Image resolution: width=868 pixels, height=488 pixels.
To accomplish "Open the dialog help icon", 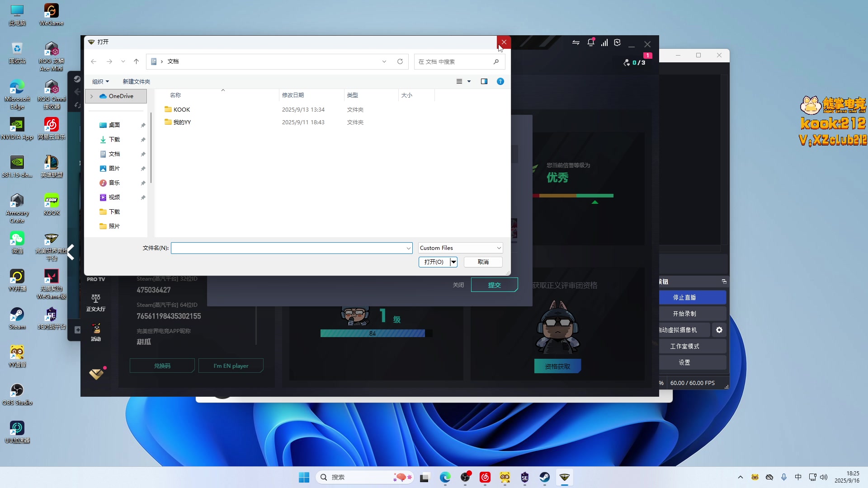I will click(500, 81).
